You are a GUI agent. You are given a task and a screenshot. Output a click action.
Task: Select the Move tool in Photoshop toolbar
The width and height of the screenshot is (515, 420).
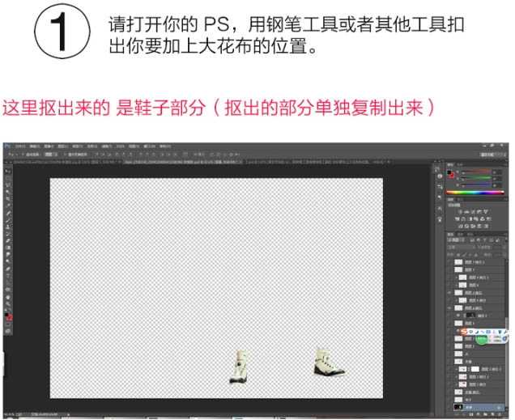[x=9, y=171]
